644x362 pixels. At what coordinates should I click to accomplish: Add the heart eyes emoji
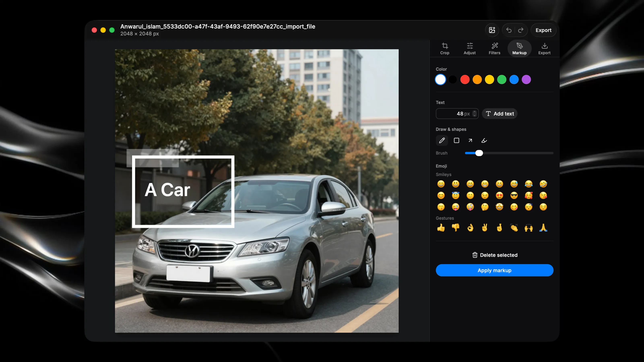[499, 195]
